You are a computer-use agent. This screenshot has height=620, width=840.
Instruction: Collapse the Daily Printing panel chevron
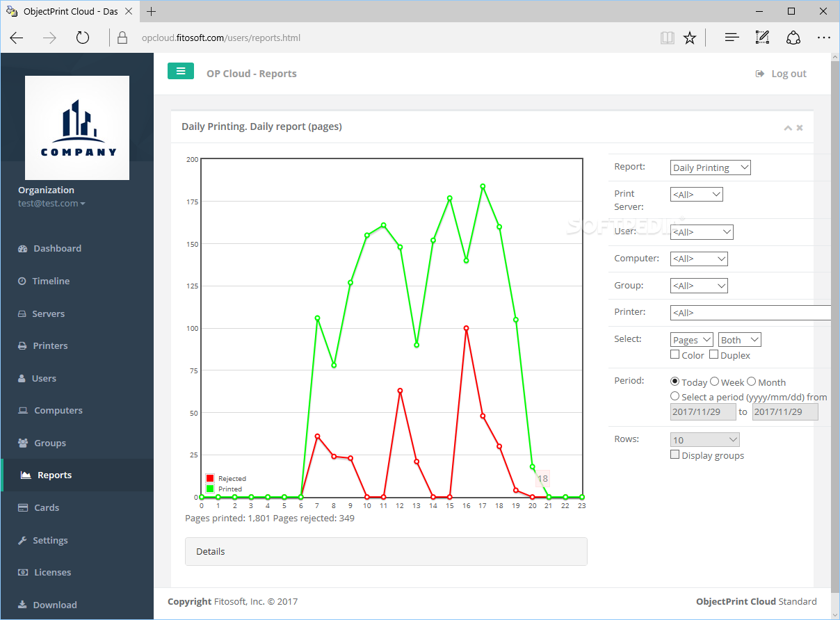(788, 128)
